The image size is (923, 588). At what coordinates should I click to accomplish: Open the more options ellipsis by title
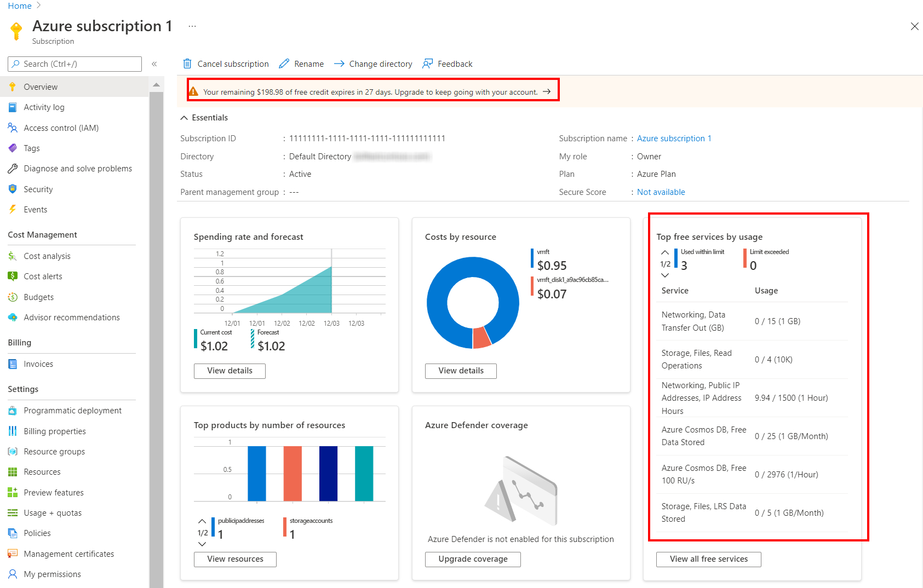pyautogui.click(x=192, y=26)
